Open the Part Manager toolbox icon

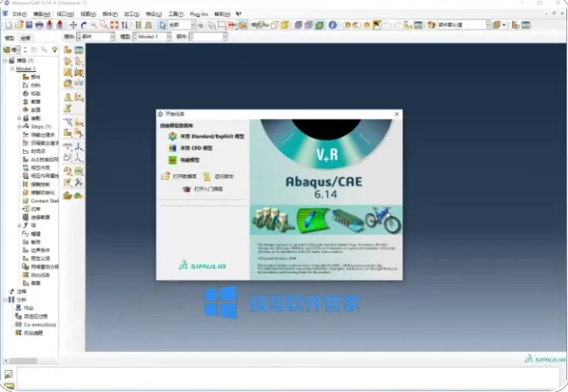79,50
